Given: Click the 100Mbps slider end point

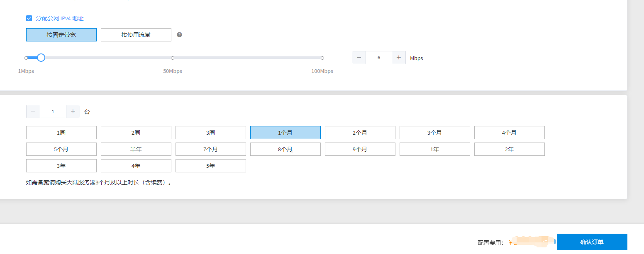Looking at the screenshot, I should (x=322, y=58).
